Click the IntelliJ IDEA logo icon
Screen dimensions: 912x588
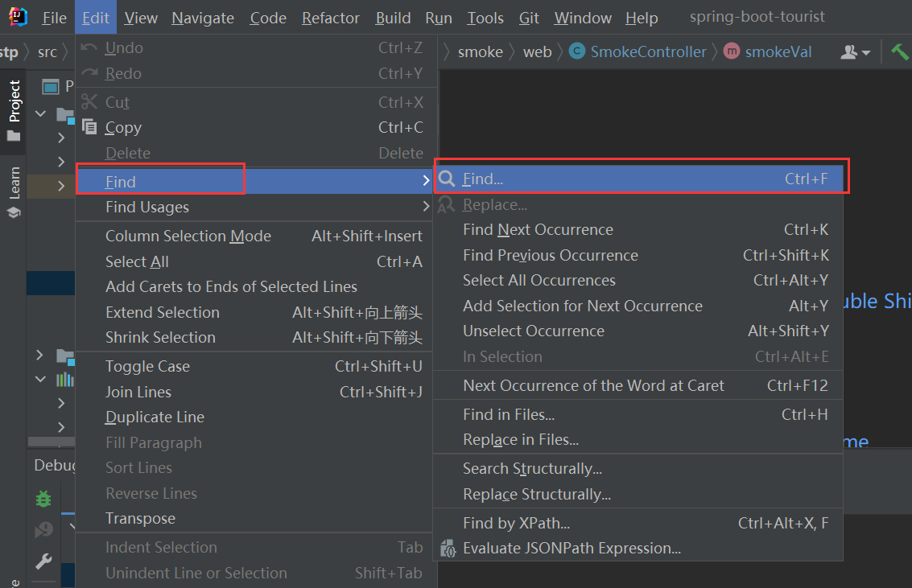pos(16,16)
